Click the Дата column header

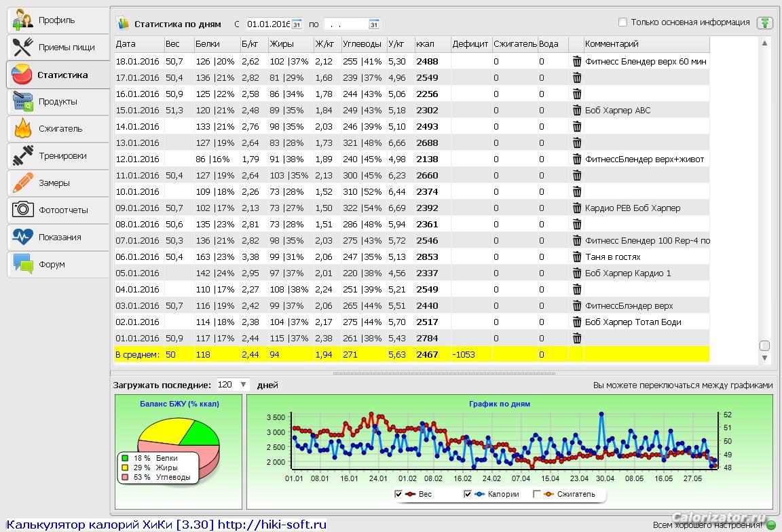[x=139, y=44]
